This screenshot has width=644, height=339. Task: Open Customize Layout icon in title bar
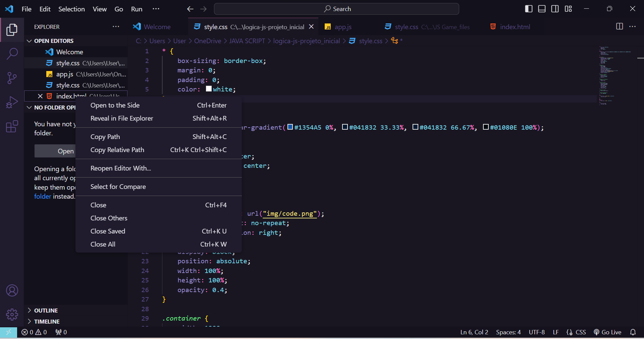coord(568,9)
